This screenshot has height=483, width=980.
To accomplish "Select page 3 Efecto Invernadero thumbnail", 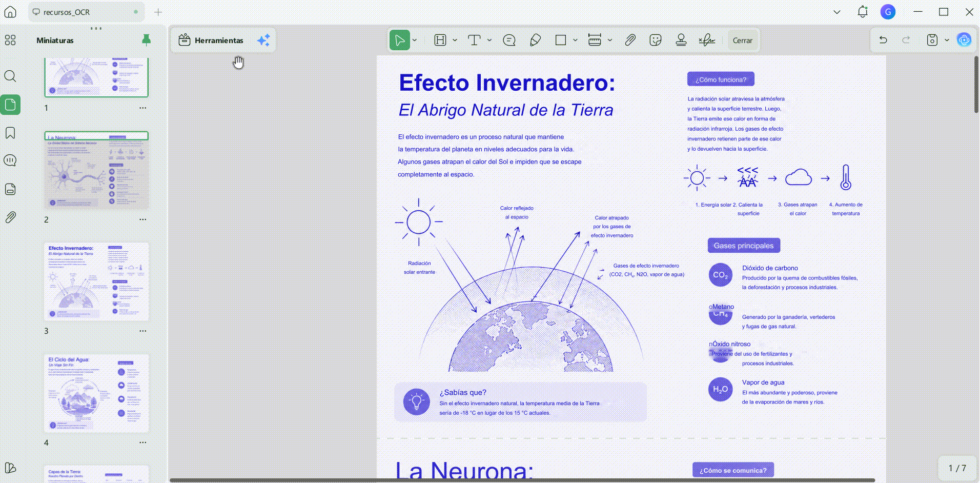I will pyautogui.click(x=96, y=281).
